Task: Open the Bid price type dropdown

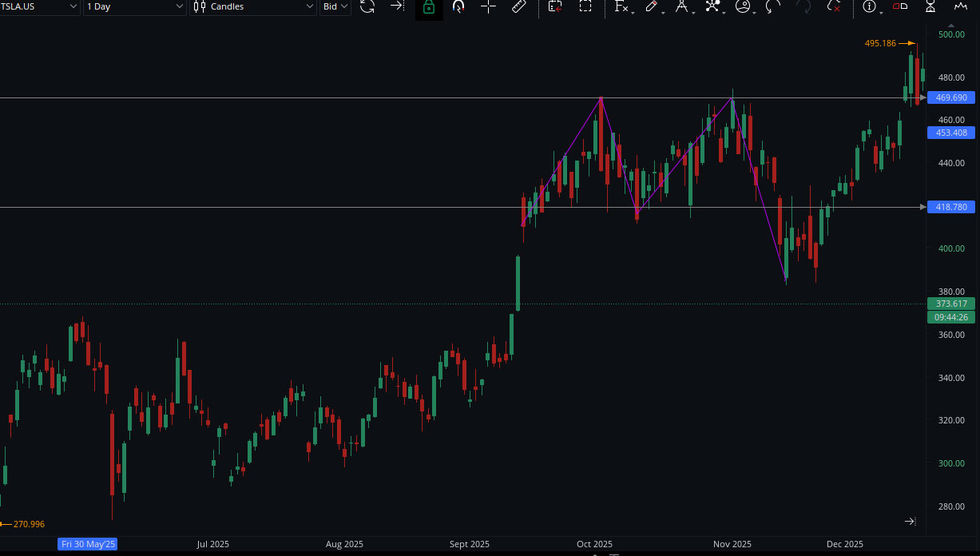Action: pyautogui.click(x=335, y=6)
